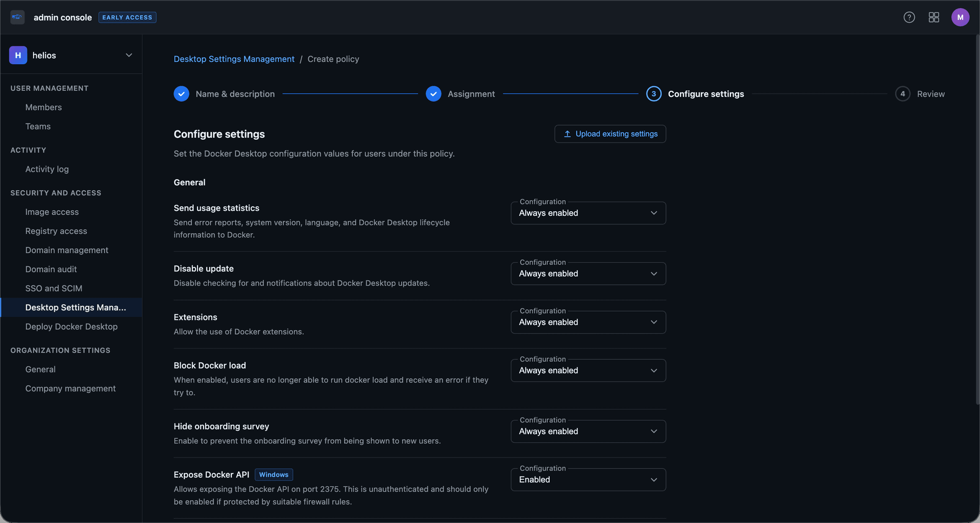Click the Name & description checkmark step

(181, 94)
